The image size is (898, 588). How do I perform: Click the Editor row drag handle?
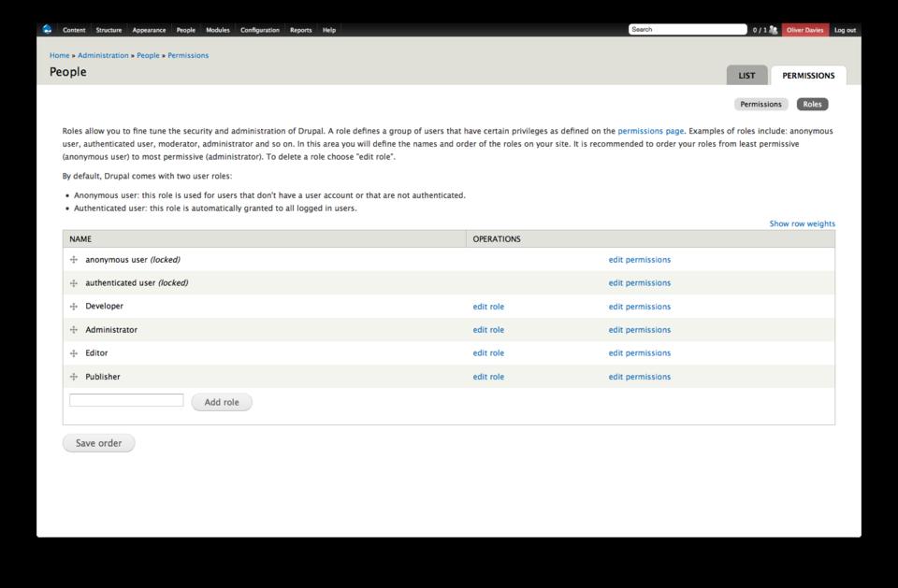click(x=74, y=353)
